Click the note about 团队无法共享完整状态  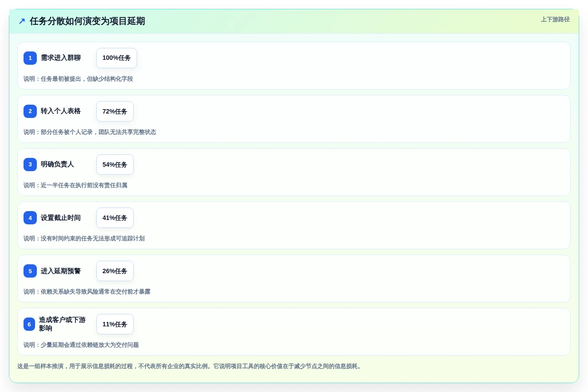(90, 132)
